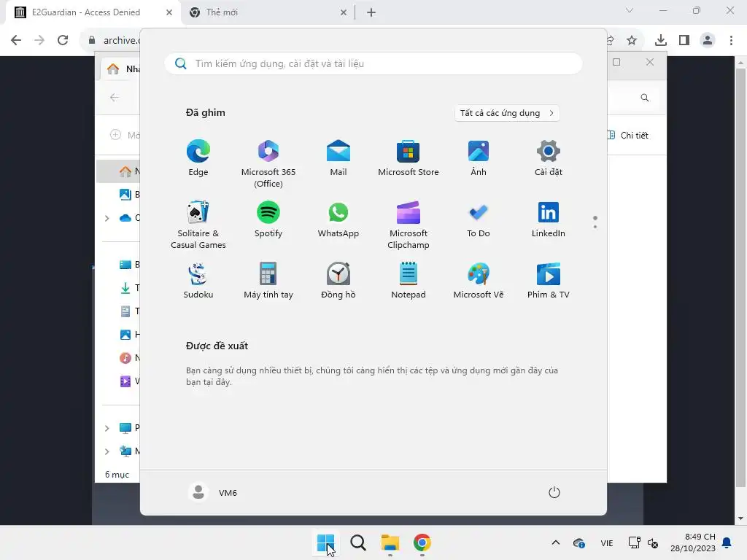Click File Explorer back arrow
Viewport: 747px width, 560px height.
[x=115, y=98]
